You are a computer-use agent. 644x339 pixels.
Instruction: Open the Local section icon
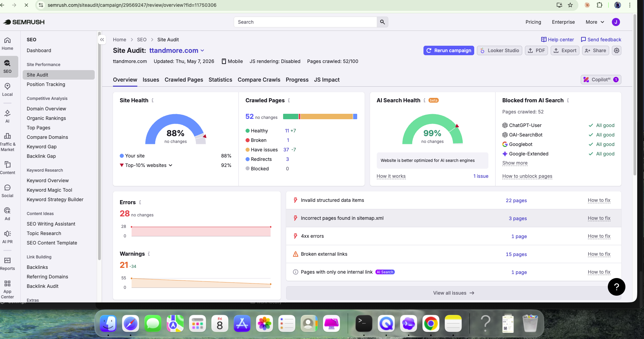click(7, 90)
